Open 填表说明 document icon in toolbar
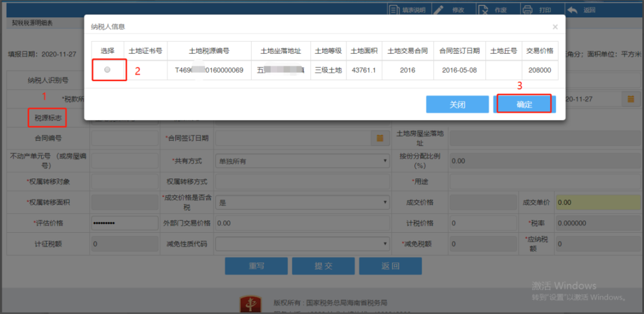The image size is (644, 314). [x=394, y=10]
